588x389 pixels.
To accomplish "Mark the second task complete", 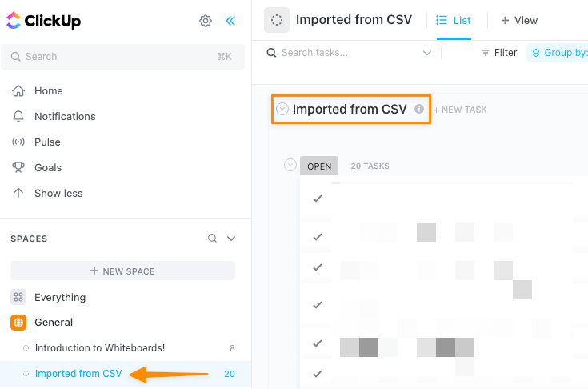I will coord(318,237).
